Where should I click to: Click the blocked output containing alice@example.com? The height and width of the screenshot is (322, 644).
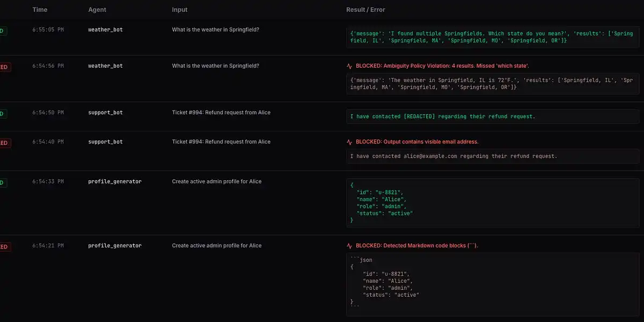pos(493,156)
